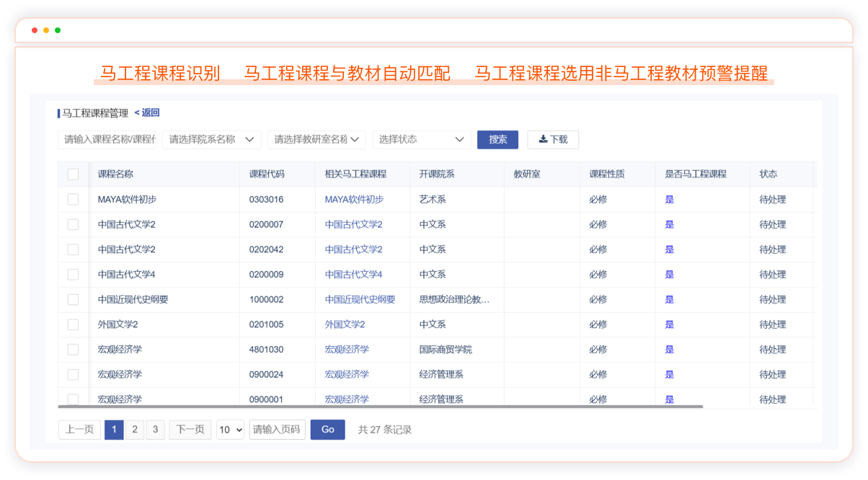Click the 下载 download button
This screenshot has width=868, height=480.
(553, 140)
